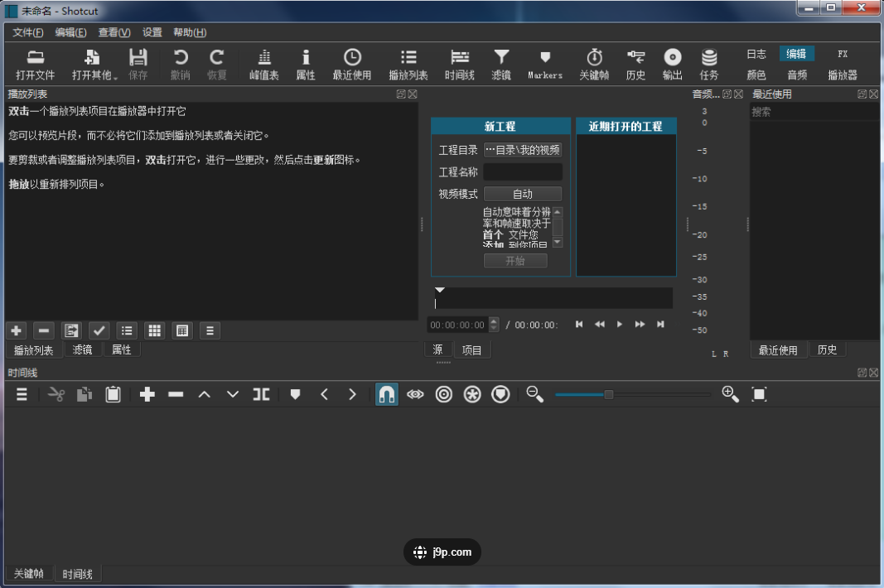Open the Open Other (打开其他) dropdown button
884x588 pixels.
click(x=94, y=65)
